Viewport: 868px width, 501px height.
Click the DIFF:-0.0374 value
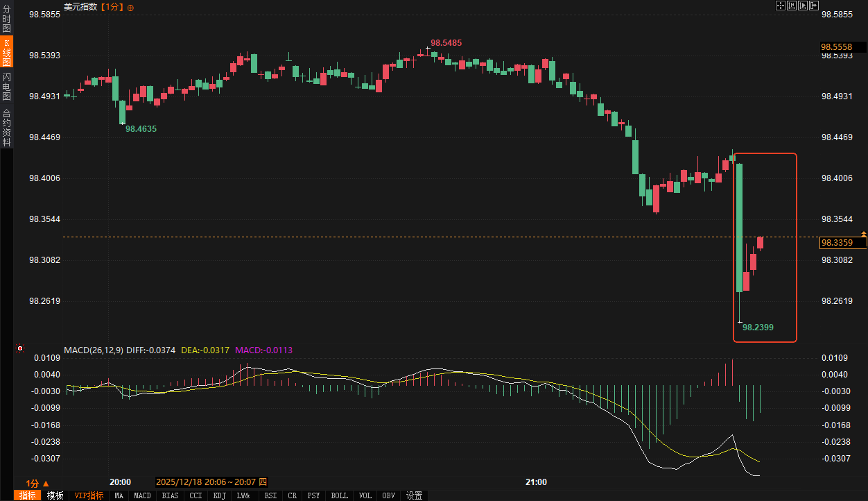tap(151, 350)
